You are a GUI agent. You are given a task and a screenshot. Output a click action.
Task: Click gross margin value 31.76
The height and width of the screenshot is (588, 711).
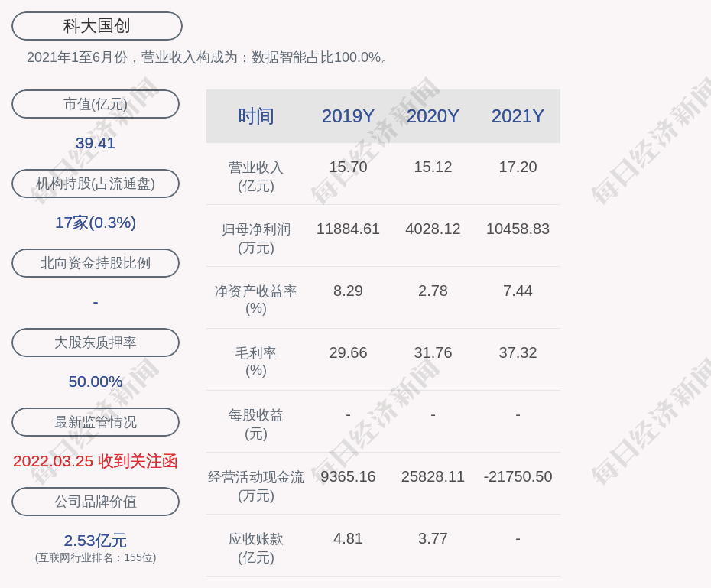click(x=433, y=352)
